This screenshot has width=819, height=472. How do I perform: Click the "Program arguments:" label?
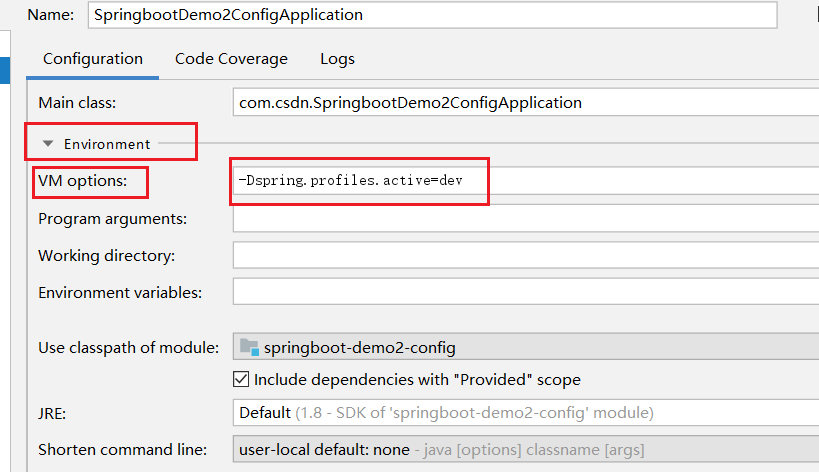click(x=113, y=218)
